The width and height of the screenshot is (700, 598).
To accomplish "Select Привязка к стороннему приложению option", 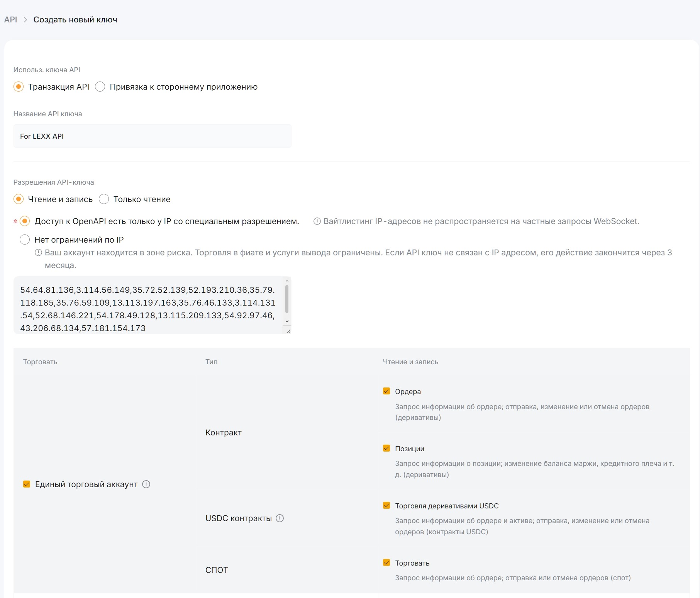I will [100, 87].
